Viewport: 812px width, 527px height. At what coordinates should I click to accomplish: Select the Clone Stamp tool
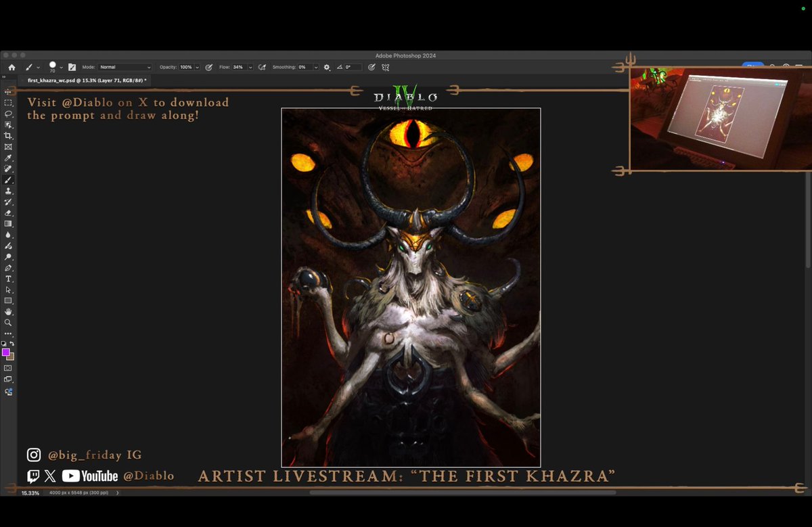tap(8, 191)
